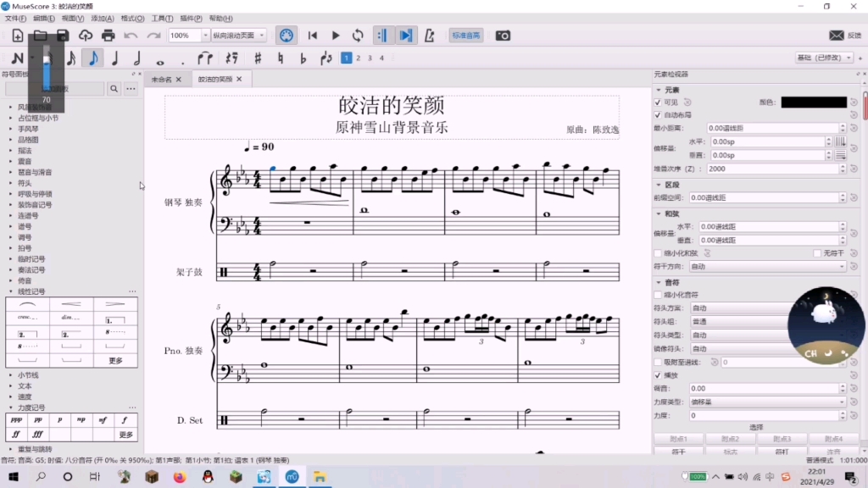868x488 pixels.
Task: Print the score using printer icon
Action: 108,36
